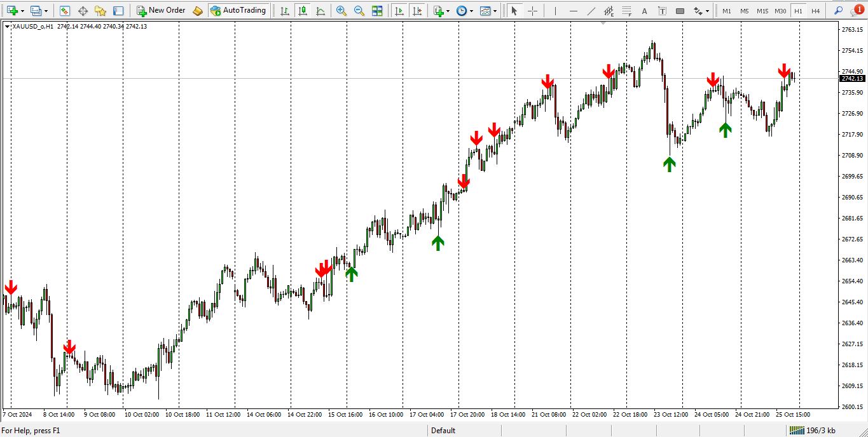Viewport: 868px width, 437px height.
Task: Toggle the AutoTrading button
Action: [238, 11]
